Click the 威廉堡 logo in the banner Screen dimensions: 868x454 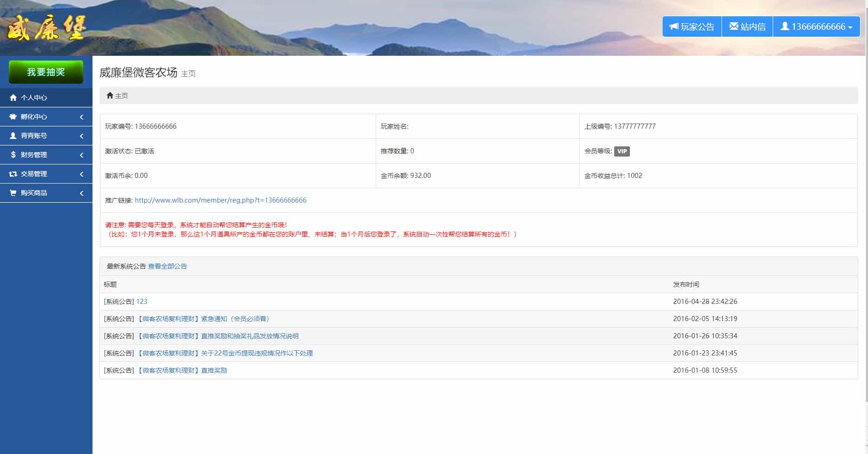[46, 28]
